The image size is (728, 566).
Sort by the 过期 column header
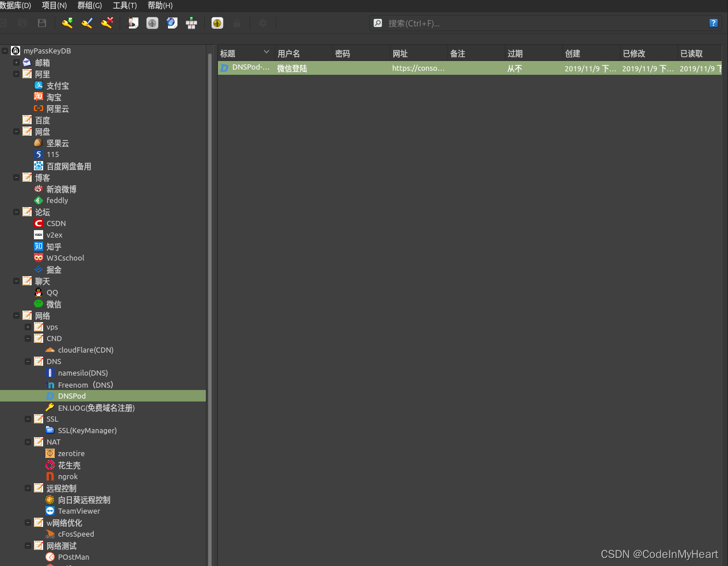point(534,53)
